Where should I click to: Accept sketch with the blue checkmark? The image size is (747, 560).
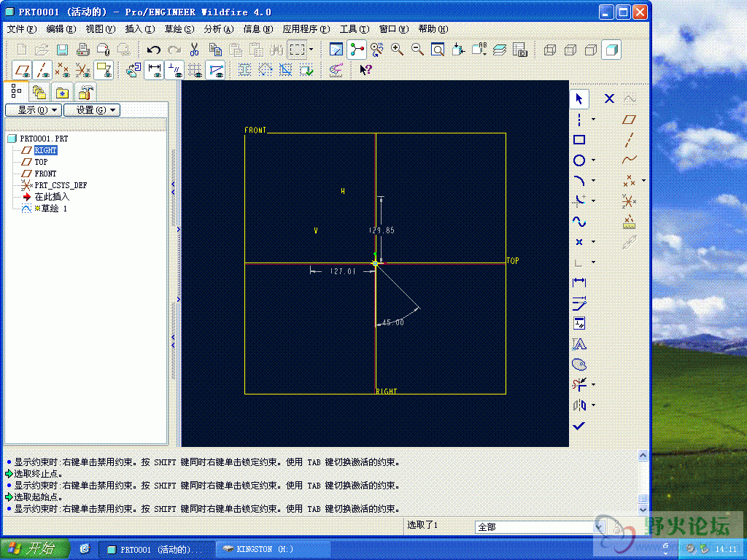578,426
